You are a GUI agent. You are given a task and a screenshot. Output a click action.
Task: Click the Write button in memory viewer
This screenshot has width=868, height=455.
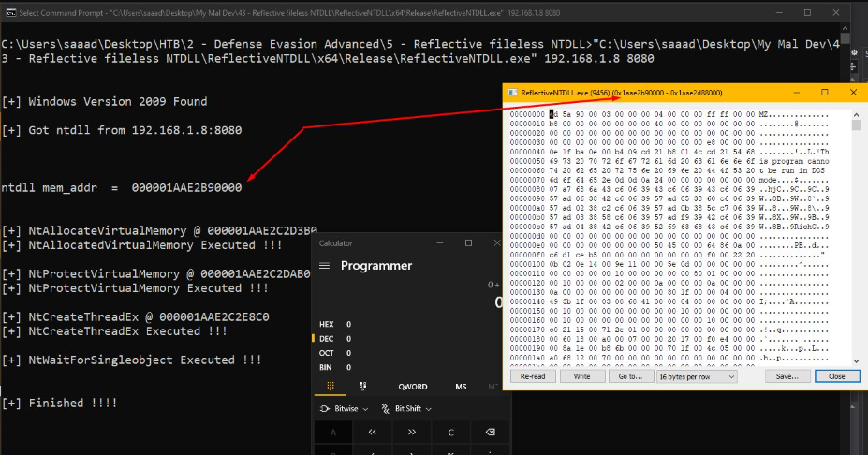coord(581,376)
